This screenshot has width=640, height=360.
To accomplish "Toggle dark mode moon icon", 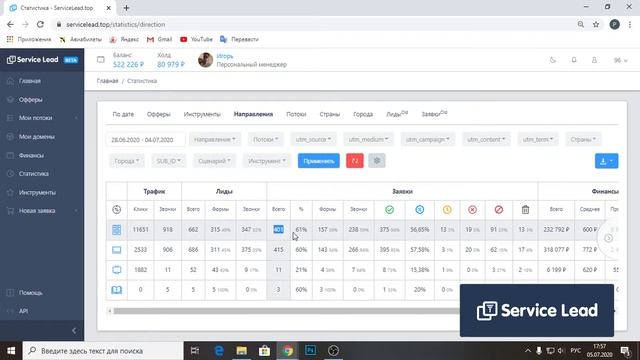I will [x=553, y=60].
